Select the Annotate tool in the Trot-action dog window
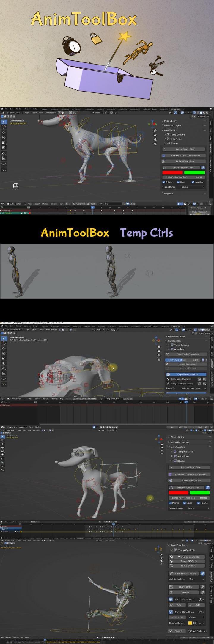This screenshot has width=214, height=644. [x=4, y=153]
